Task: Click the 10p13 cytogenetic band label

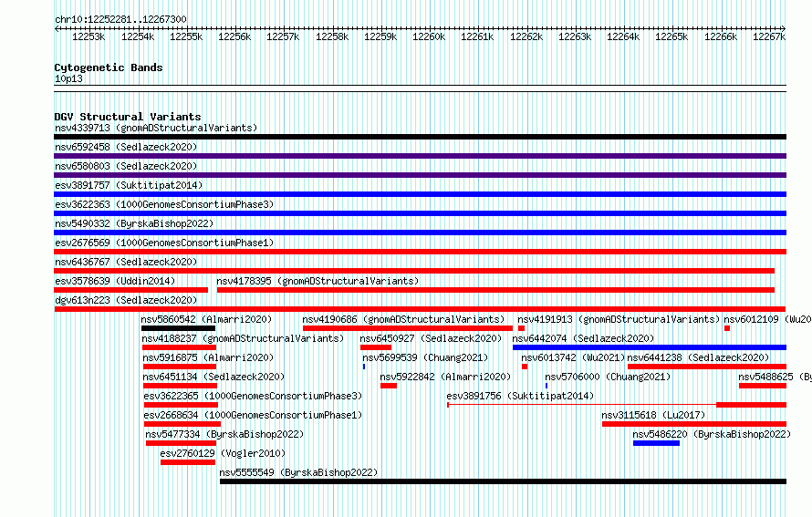Action: 68,78
